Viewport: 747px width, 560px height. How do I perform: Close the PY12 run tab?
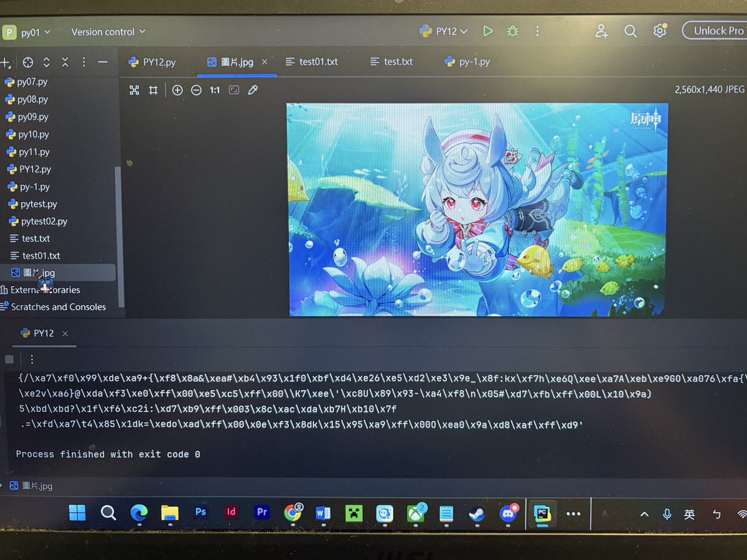65,334
